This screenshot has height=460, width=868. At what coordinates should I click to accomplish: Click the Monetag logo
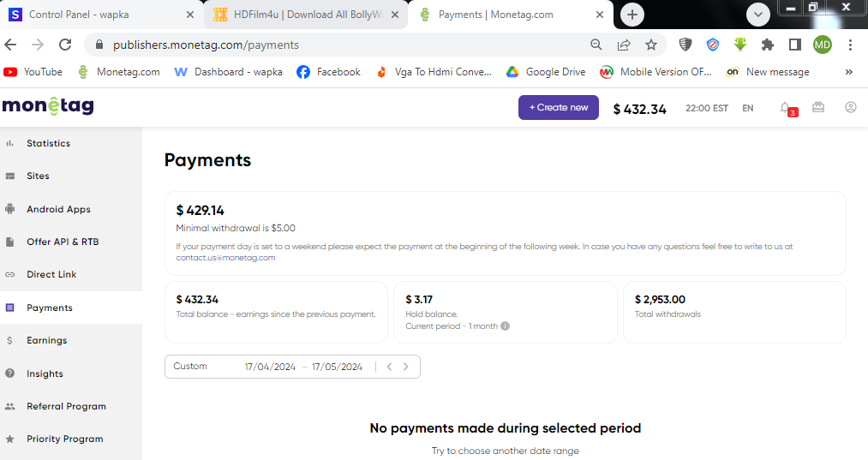[48, 105]
